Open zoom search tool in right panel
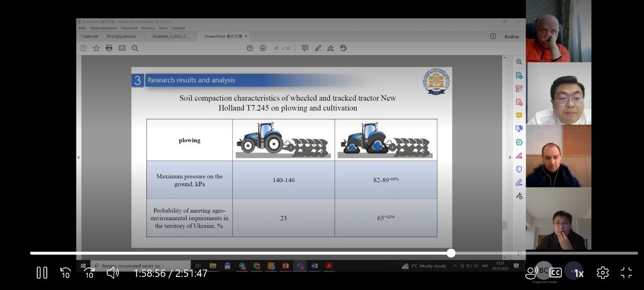Viewport: 644px width, 290px height. [x=519, y=62]
